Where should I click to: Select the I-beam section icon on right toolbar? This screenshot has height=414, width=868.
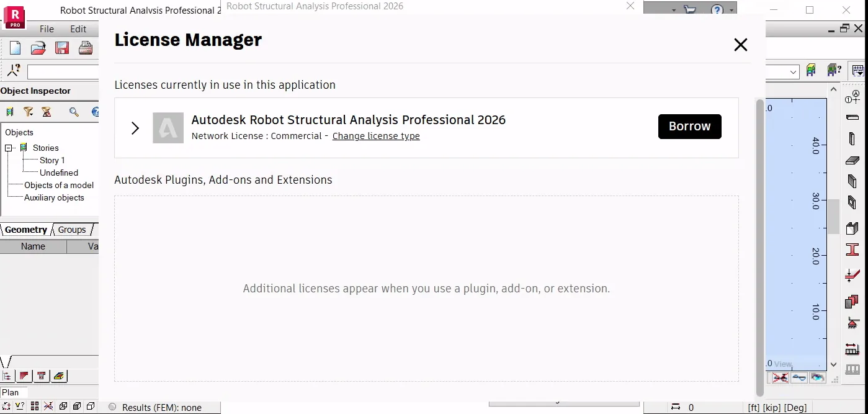(852, 250)
